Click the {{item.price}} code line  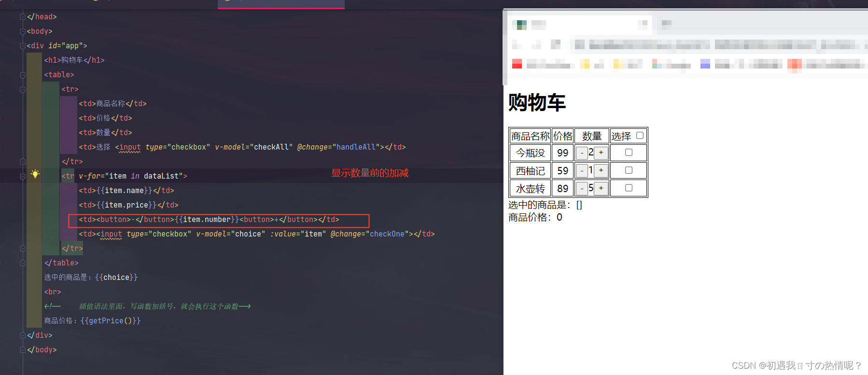pyautogui.click(x=128, y=205)
